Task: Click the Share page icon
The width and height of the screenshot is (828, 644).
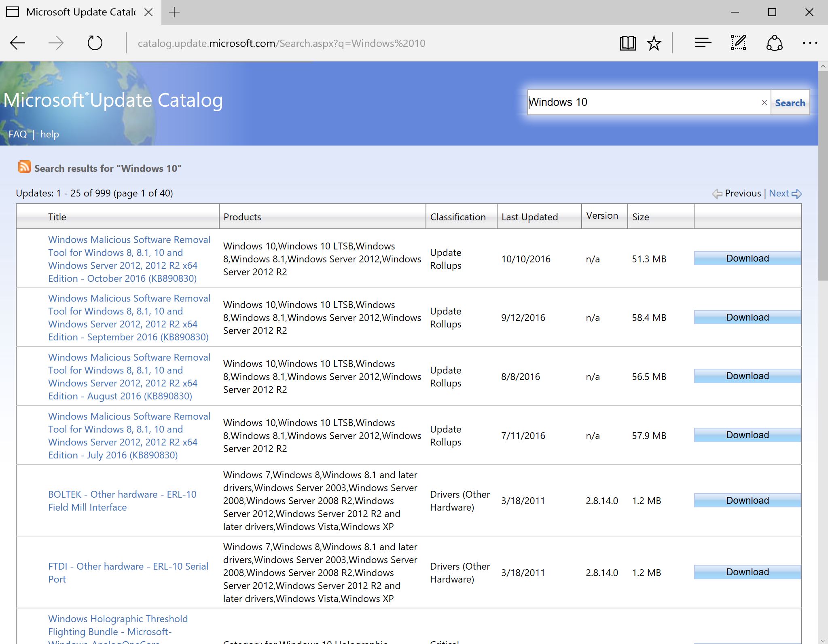Action: (x=774, y=42)
